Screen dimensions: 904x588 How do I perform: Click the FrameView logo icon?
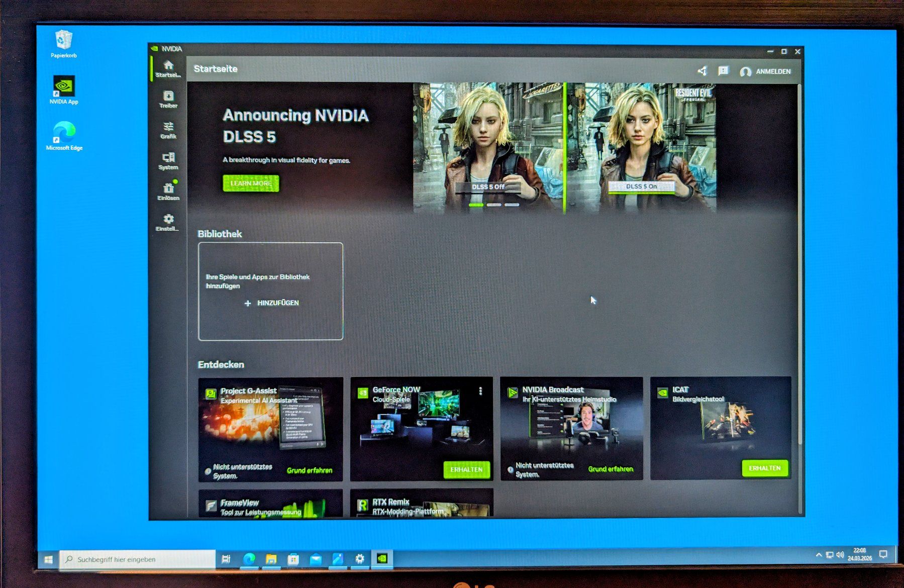(211, 506)
